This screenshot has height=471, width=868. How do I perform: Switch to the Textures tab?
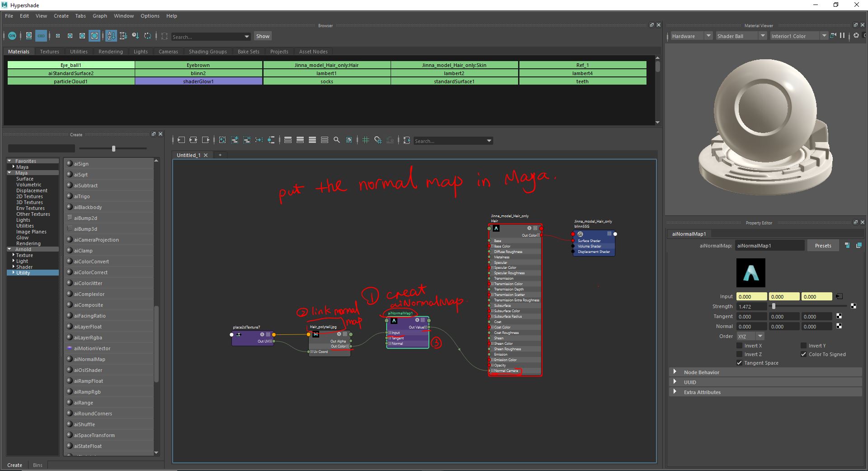[x=49, y=52]
